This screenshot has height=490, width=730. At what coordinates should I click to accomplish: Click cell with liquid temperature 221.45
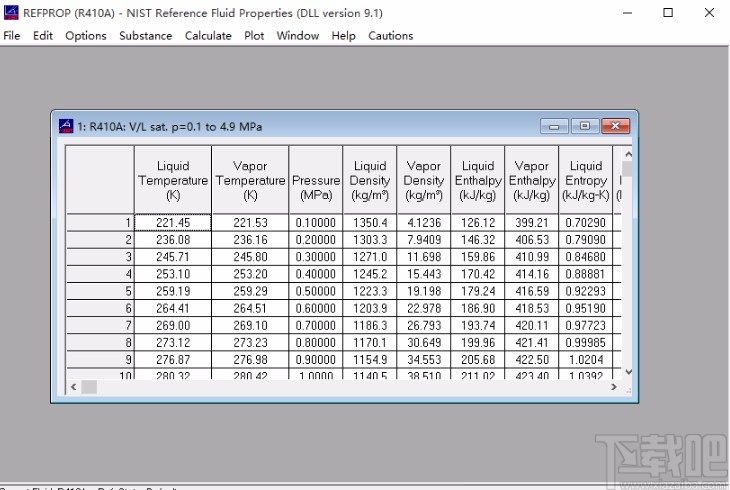(173, 223)
